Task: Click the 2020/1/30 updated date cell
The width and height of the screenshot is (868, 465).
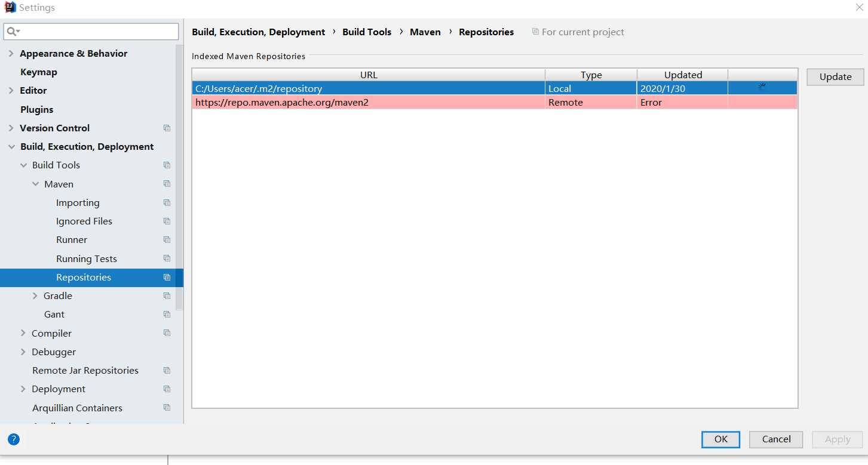Action: 682,88
